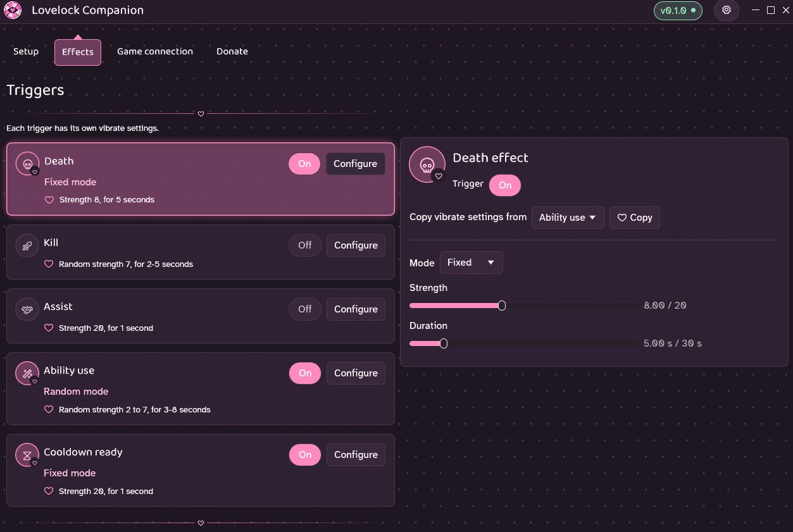Click the Lovelock Companion app logo

[x=13, y=10]
